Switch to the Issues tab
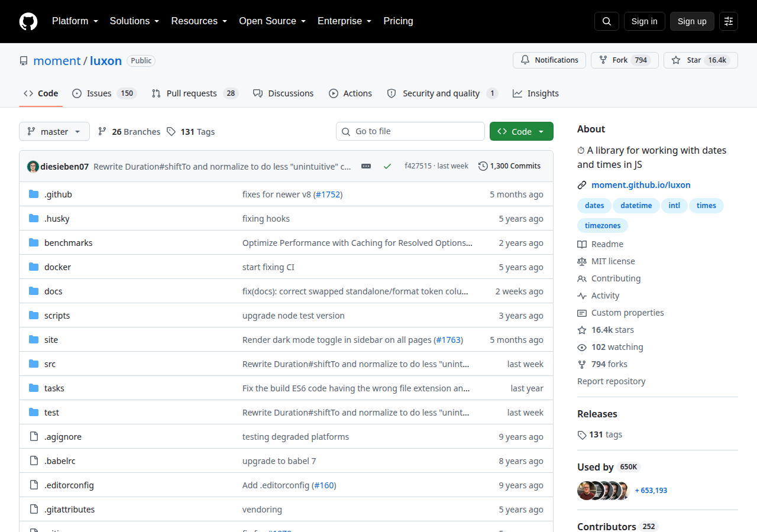The height and width of the screenshot is (532, 757). 105,93
